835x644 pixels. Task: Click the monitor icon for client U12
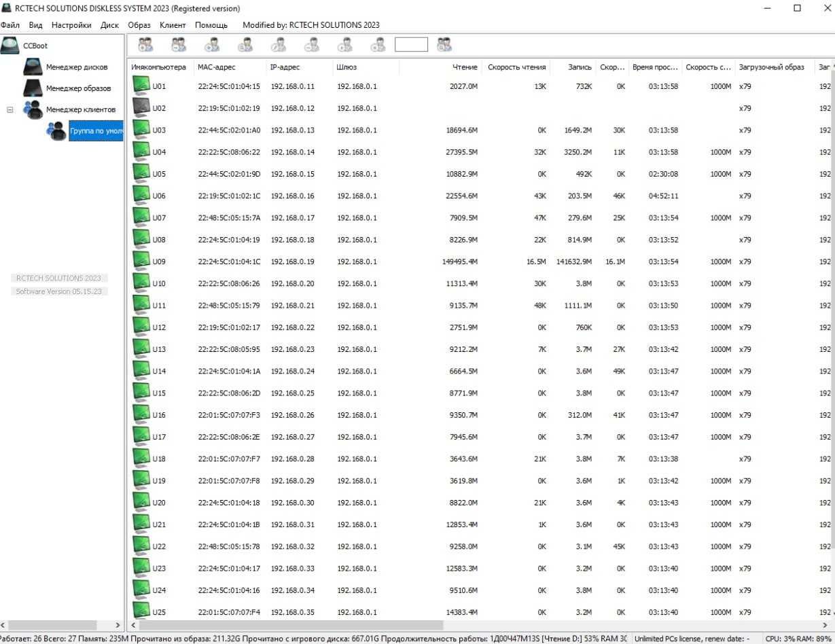click(141, 327)
